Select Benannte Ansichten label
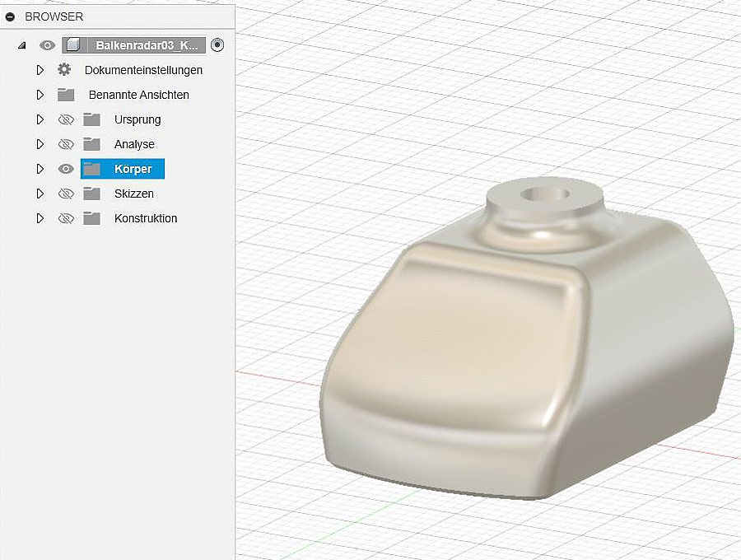The width and height of the screenshot is (741, 560). (x=138, y=95)
